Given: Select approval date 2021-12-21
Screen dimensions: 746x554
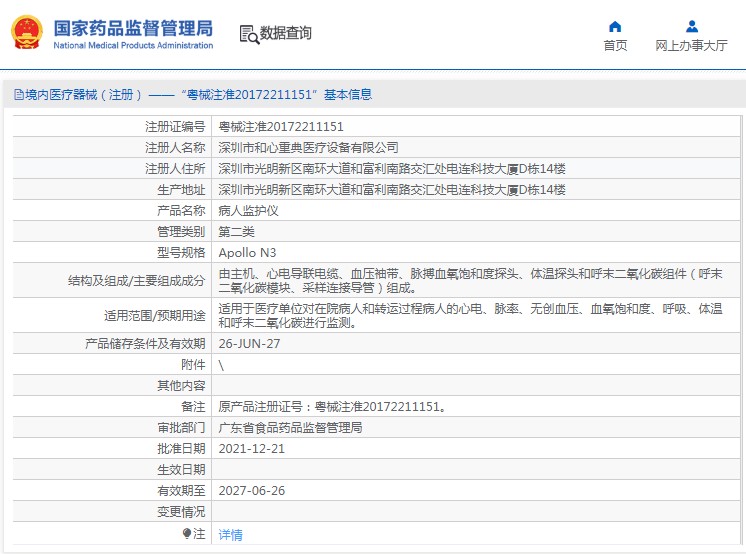Looking at the screenshot, I should (252, 448).
